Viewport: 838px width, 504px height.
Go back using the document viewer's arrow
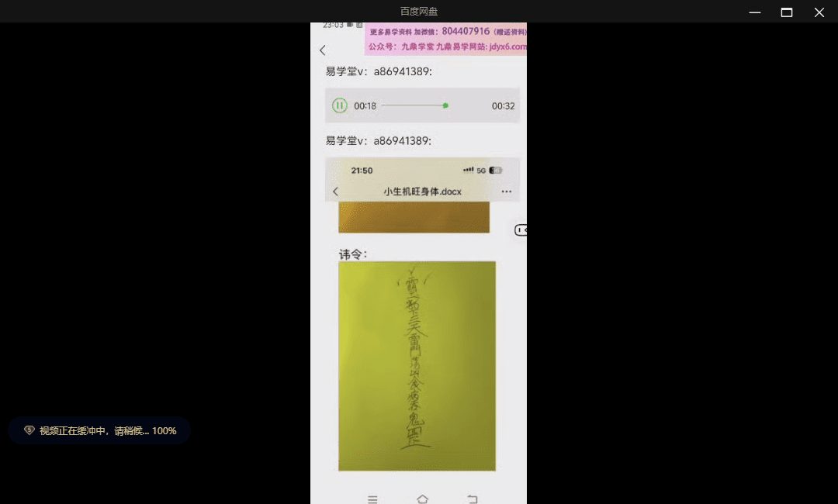pos(335,192)
